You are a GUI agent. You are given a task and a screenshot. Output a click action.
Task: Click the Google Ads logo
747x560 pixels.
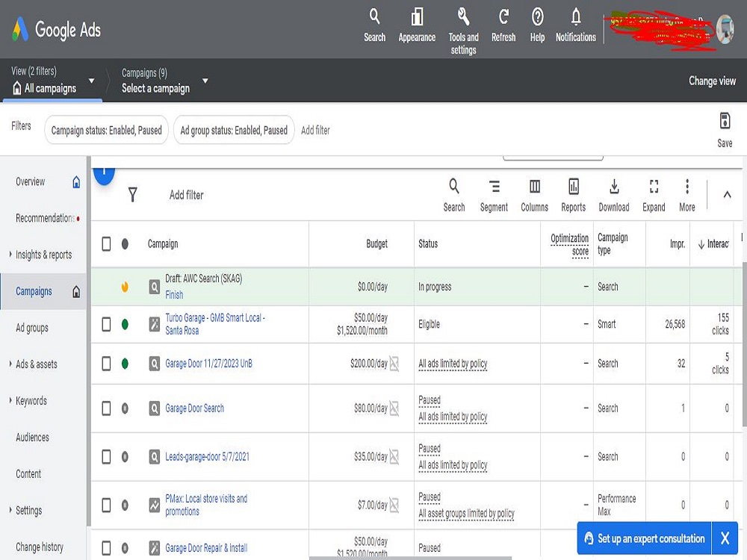(56, 30)
